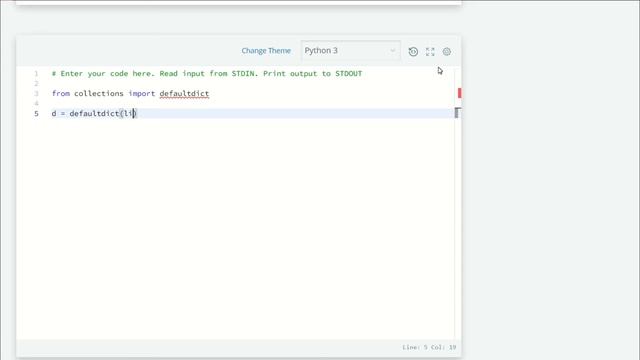Click the import keyword on line 3
This screenshot has width=640, height=360.
click(x=142, y=93)
